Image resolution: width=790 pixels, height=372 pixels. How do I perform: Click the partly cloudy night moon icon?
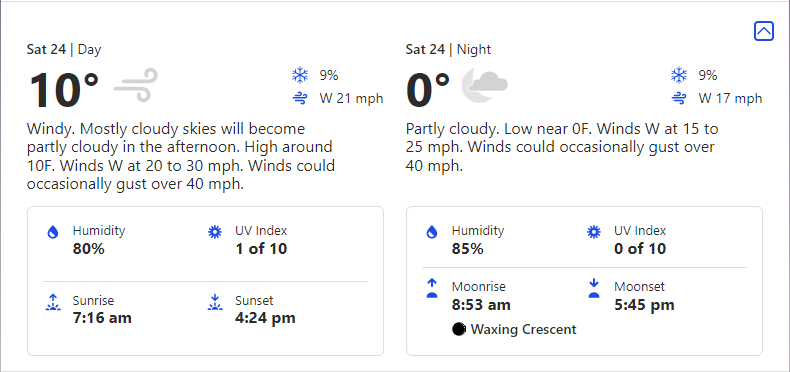[484, 85]
